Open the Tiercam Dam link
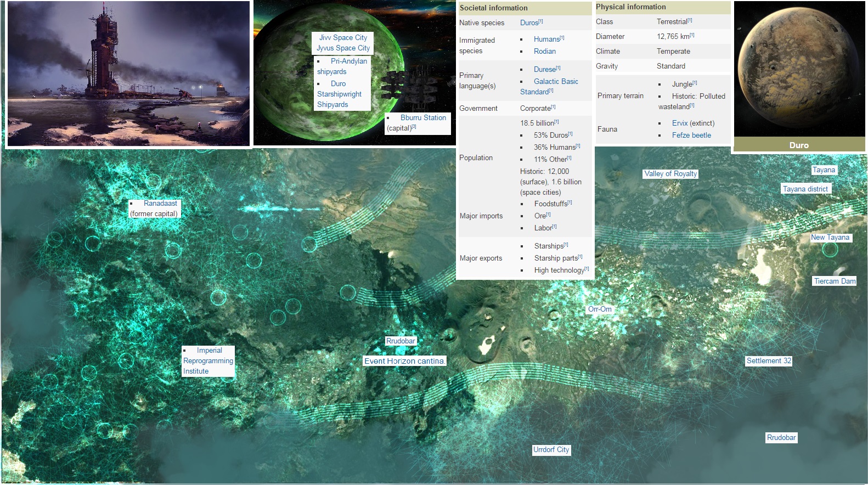Viewport: 868px width, 485px height. click(834, 281)
